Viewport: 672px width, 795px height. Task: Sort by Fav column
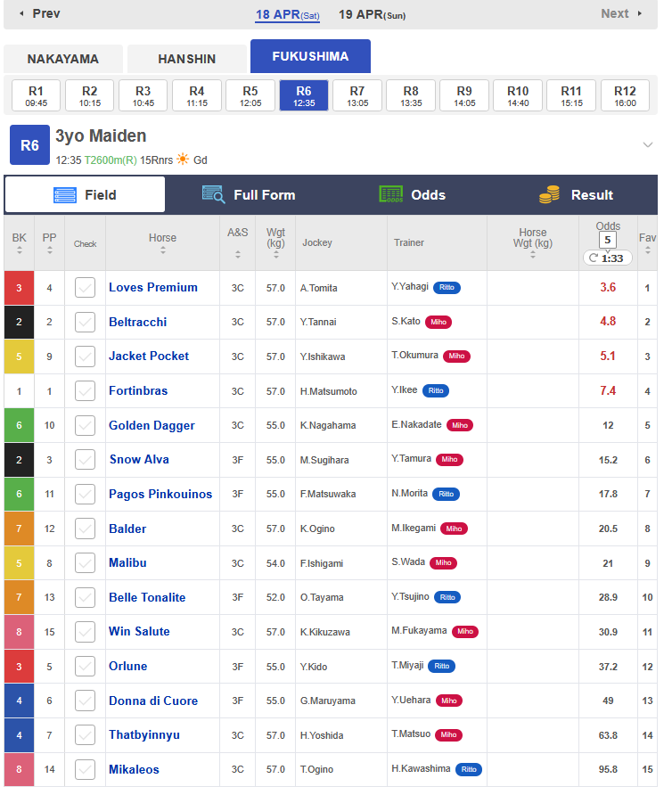click(x=648, y=250)
